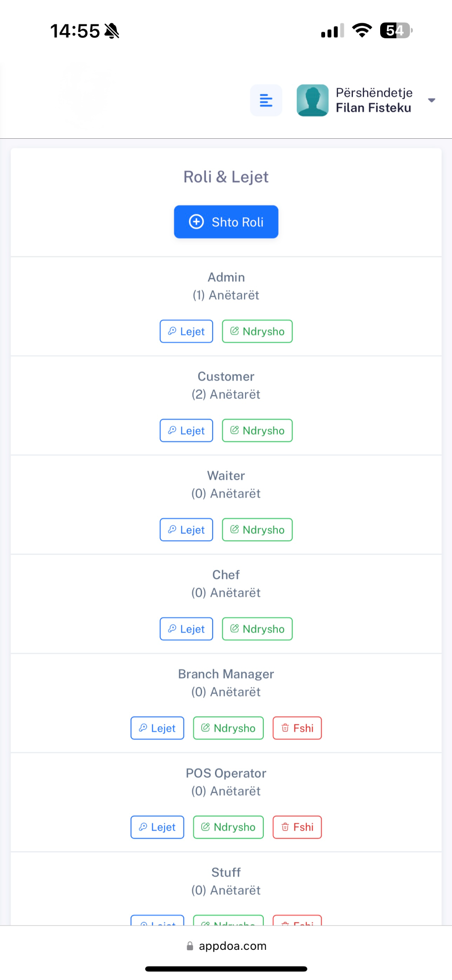Open Lejet for Branch Manager
The width and height of the screenshot is (452, 980).
pos(158,728)
